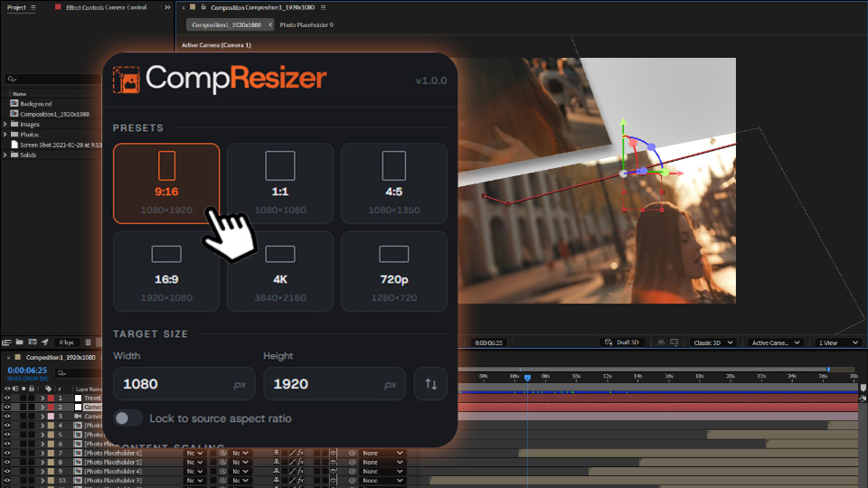Select the 4:5 1080×1350 preset
868x488 pixels.
(393, 183)
